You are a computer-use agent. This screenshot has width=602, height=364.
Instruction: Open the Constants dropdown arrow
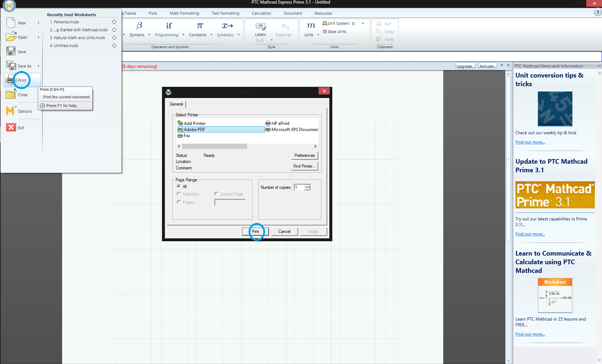(x=211, y=35)
